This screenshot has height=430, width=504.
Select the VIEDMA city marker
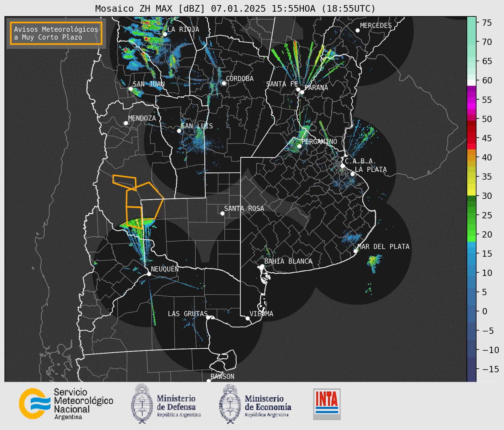[247, 318]
